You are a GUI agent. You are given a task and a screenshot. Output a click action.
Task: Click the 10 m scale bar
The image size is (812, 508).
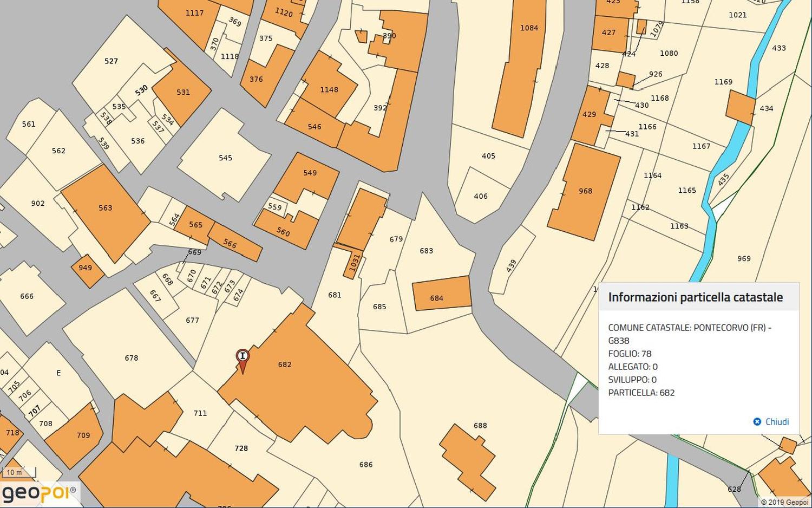tap(17, 473)
